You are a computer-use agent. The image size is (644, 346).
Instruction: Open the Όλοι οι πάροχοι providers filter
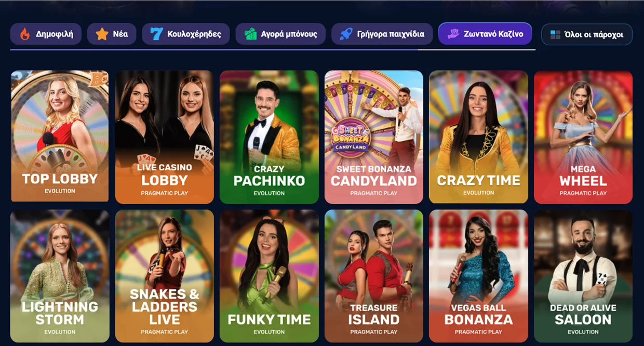(587, 35)
